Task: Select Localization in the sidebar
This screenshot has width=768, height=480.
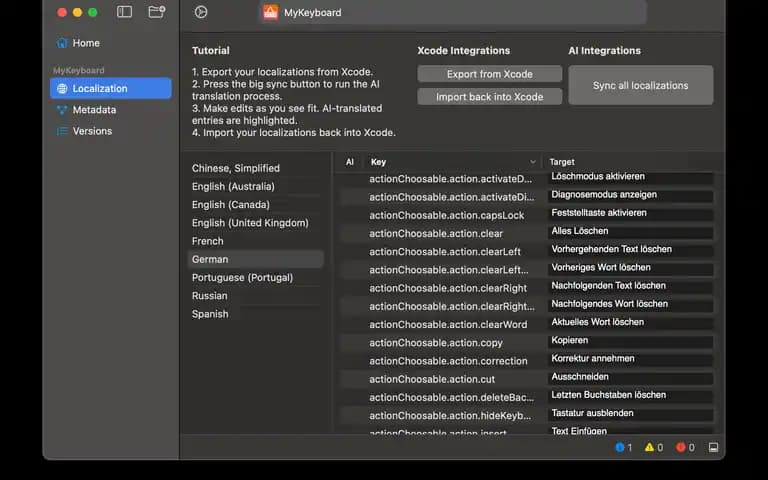Action: [111, 89]
